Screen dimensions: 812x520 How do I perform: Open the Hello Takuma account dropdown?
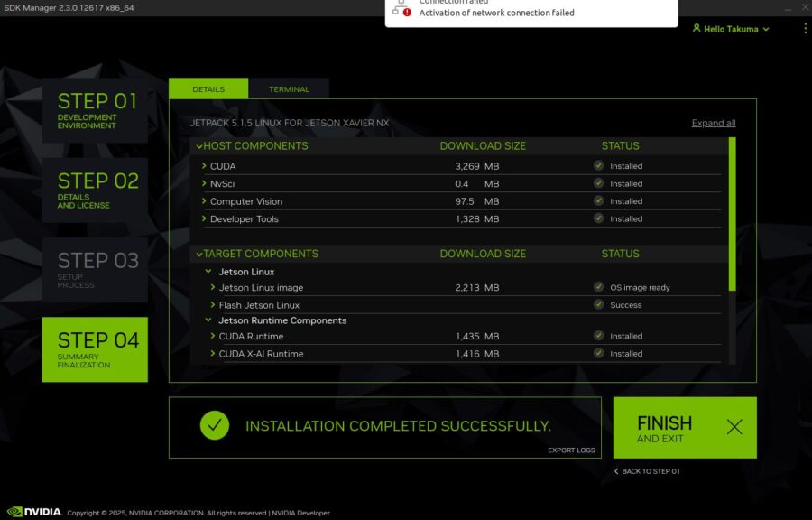click(731, 29)
